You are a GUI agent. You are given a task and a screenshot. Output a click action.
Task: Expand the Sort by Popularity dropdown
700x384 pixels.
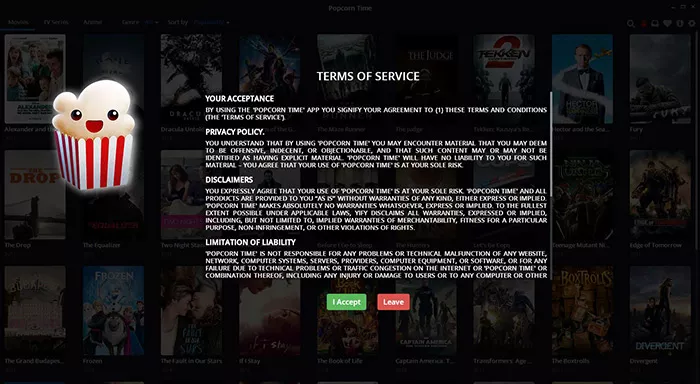(x=212, y=22)
